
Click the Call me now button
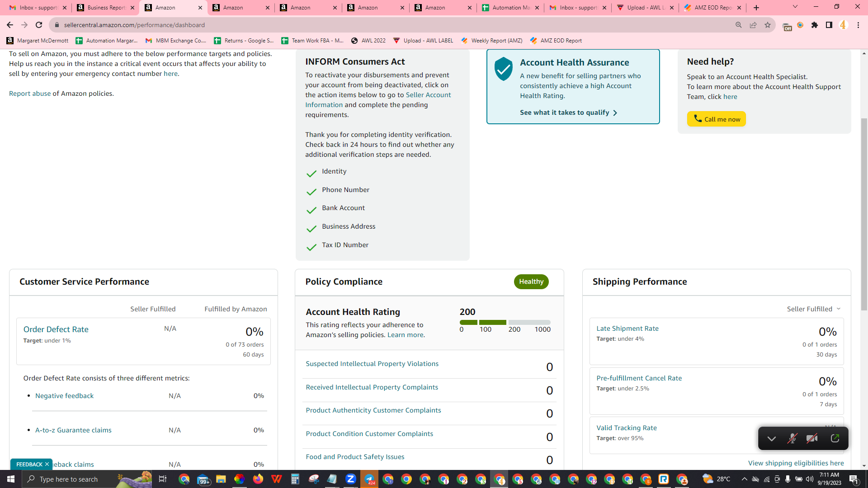pyautogui.click(x=717, y=119)
